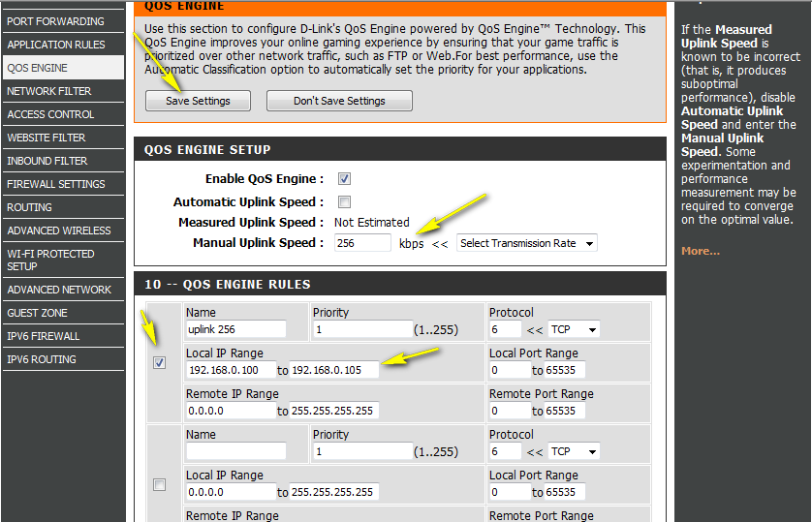The width and height of the screenshot is (812, 522).
Task: Click first rule's Priority input field
Action: 361,329
